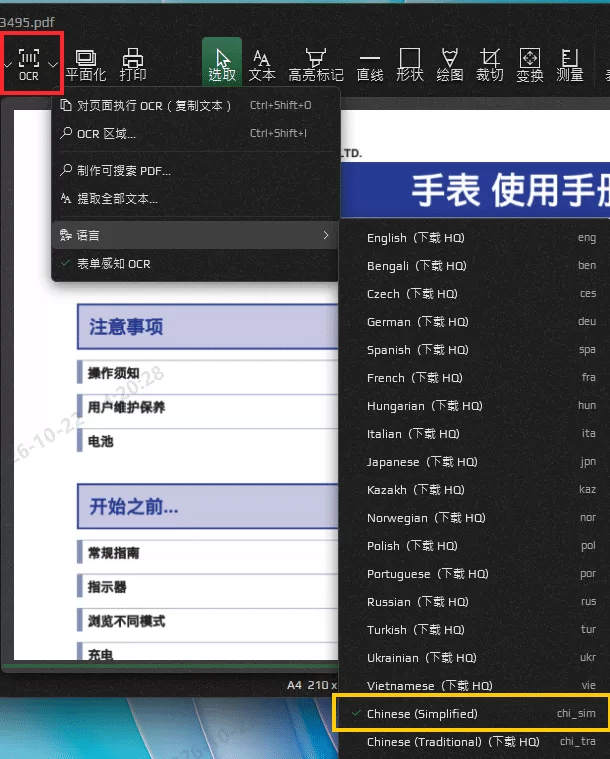Select Vietnamese (下载 HQ) language
Viewport: 610px width, 759px height.
point(474,686)
